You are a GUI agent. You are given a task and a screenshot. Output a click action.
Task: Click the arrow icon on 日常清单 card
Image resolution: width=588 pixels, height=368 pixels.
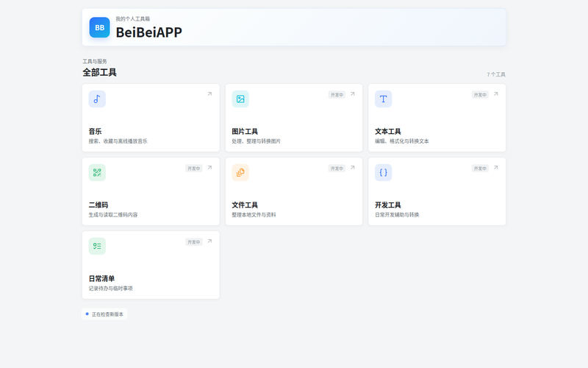pyautogui.click(x=209, y=241)
